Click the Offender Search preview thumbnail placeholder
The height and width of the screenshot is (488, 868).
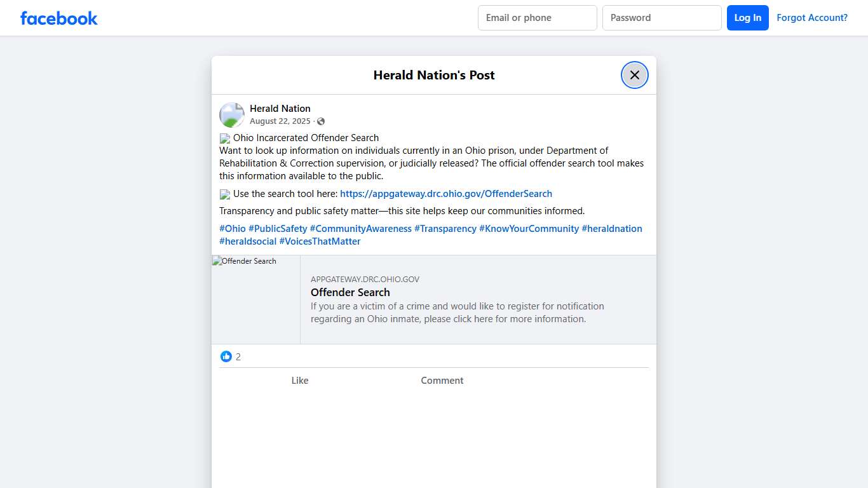[x=255, y=299]
